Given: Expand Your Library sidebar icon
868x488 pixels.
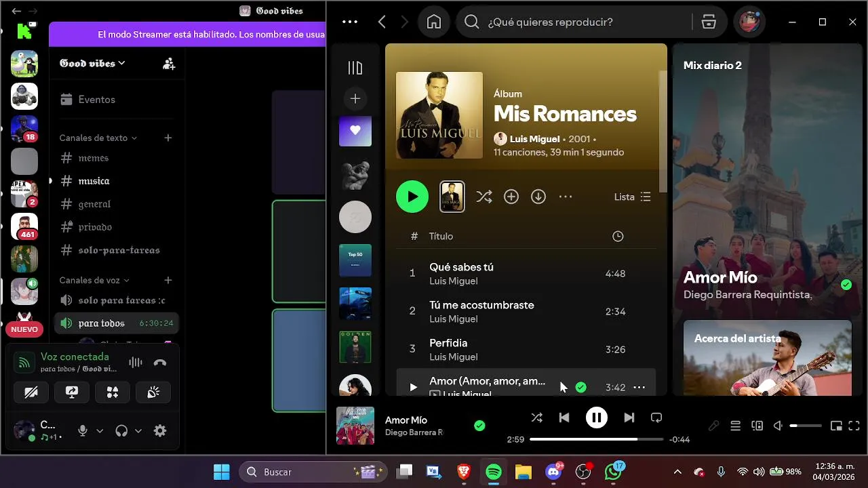Looking at the screenshot, I should (x=355, y=68).
